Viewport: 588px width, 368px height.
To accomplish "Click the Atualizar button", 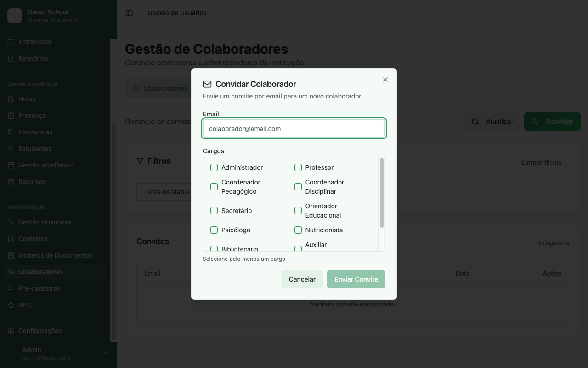I will tap(492, 121).
